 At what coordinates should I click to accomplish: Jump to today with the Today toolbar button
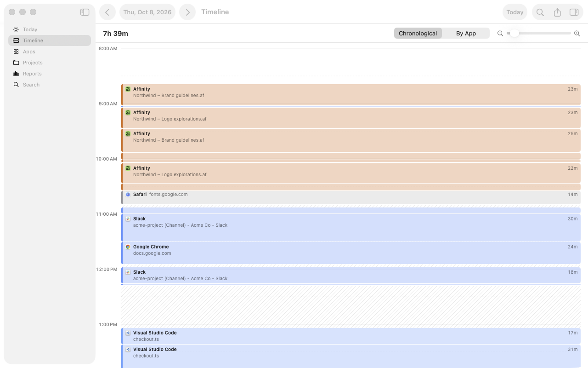[x=515, y=12]
